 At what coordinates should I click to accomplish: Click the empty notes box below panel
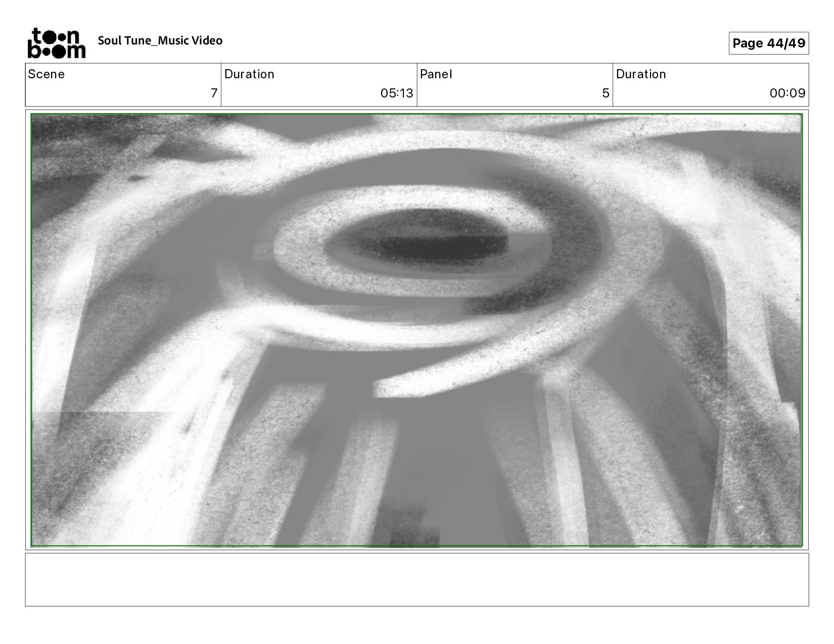(416, 579)
